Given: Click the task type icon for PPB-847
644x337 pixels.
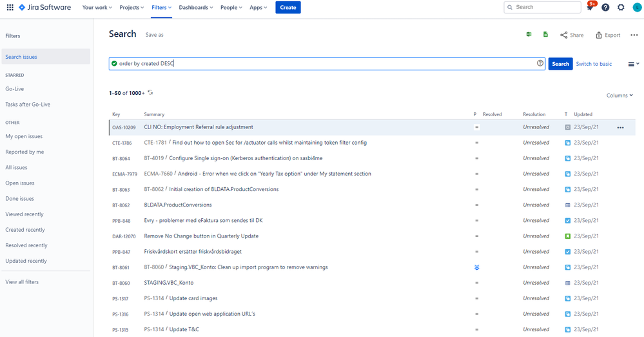Looking at the screenshot, I should (x=567, y=252).
